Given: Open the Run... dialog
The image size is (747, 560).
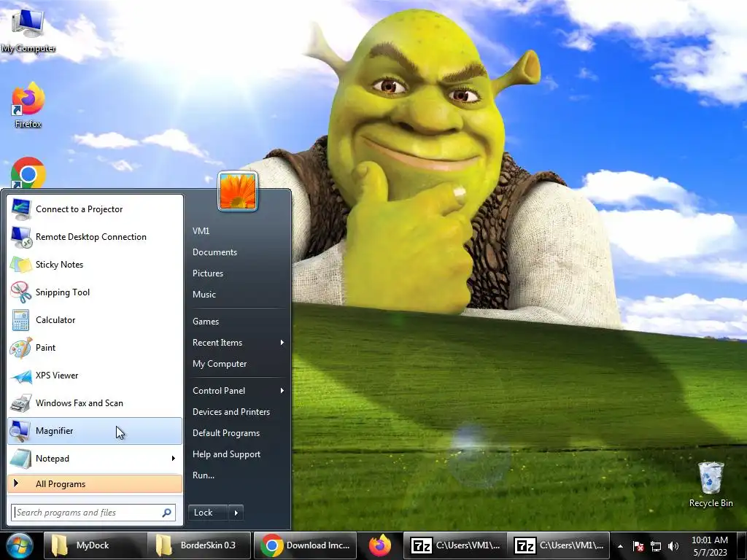Looking at the screenshot, I should coord(204,475).
